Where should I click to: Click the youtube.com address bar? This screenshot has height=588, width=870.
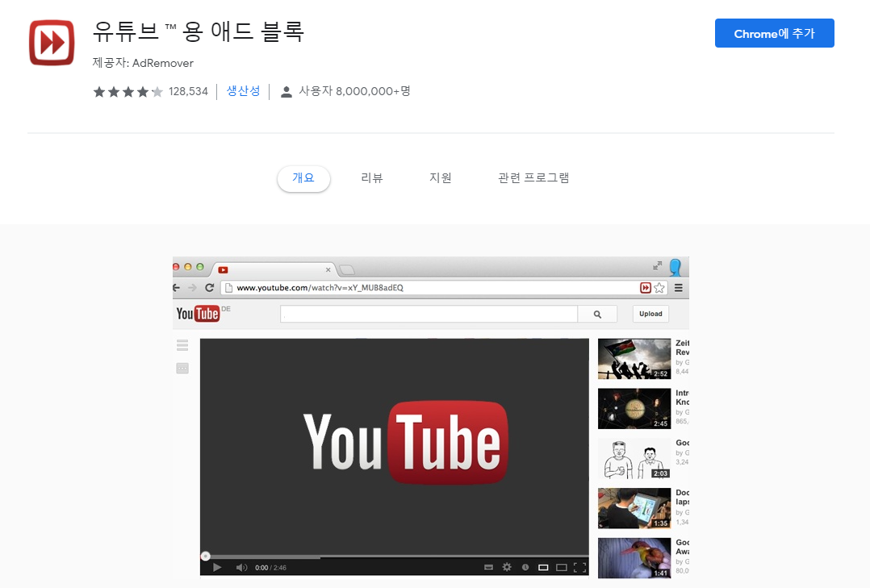coord(430,287)
